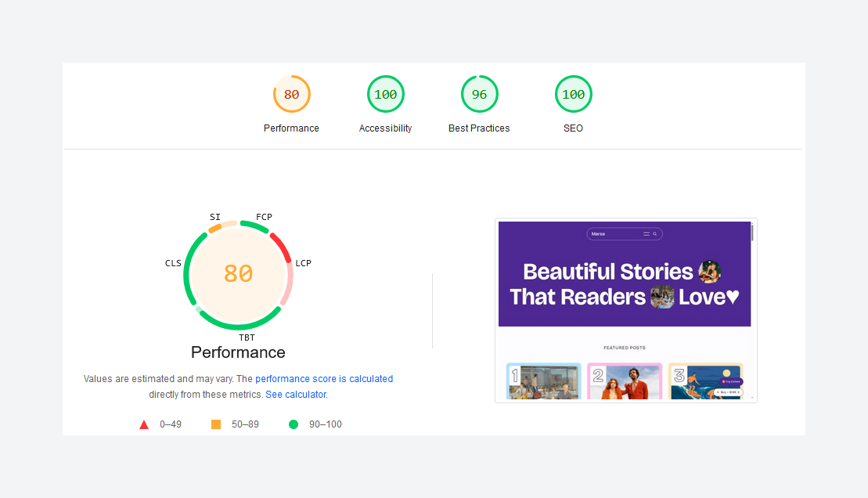This screenshot has height=498, width=868.
Task: Click the red triangle 0–49 legend icon
Action: pyautogui.click(x=144, y=425)
